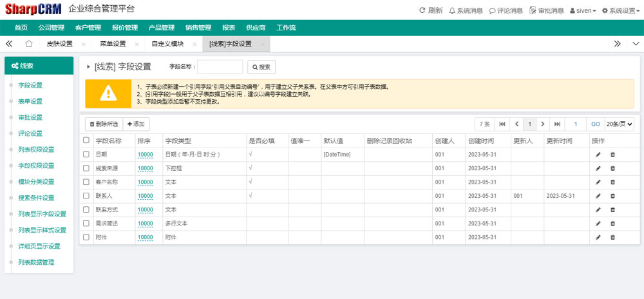
Task: Open the 客户管理 menu
Action: 88,28
